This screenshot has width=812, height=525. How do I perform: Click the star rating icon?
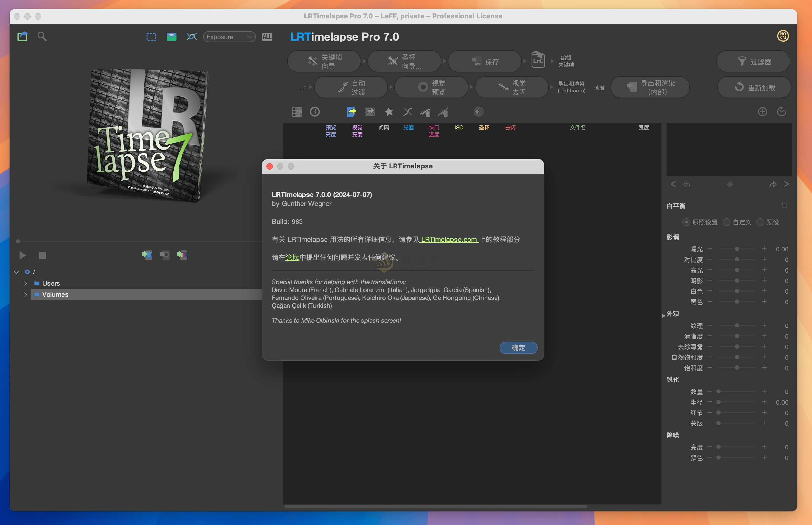click(389, 112)
